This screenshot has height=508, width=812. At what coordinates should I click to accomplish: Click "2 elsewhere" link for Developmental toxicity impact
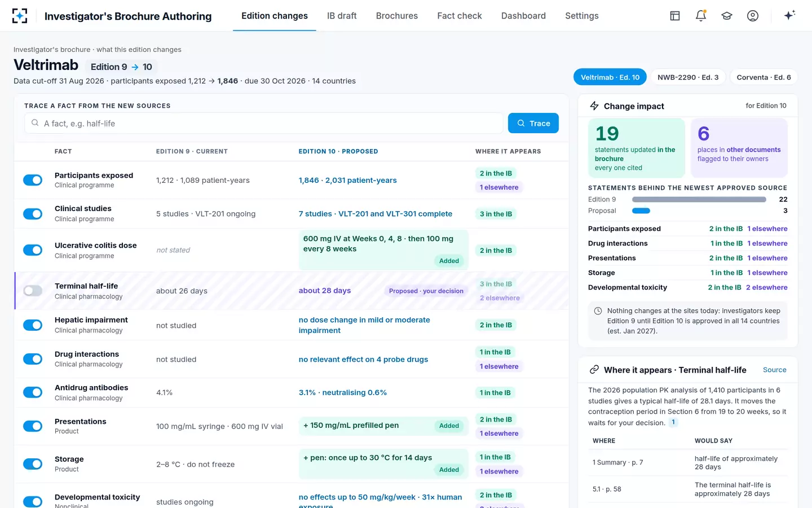pyautogui.click(x=767, y=287)
